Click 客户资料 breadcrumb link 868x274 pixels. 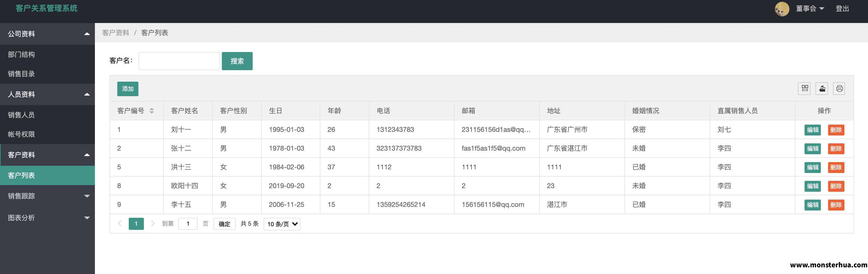click(115, 33)
